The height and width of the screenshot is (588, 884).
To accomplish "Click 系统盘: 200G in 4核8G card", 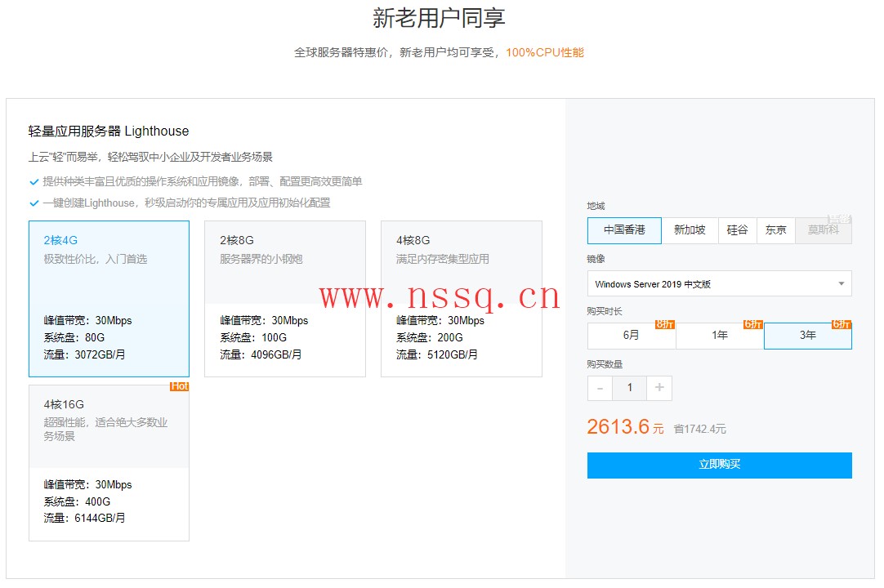I will pos(429,337).
